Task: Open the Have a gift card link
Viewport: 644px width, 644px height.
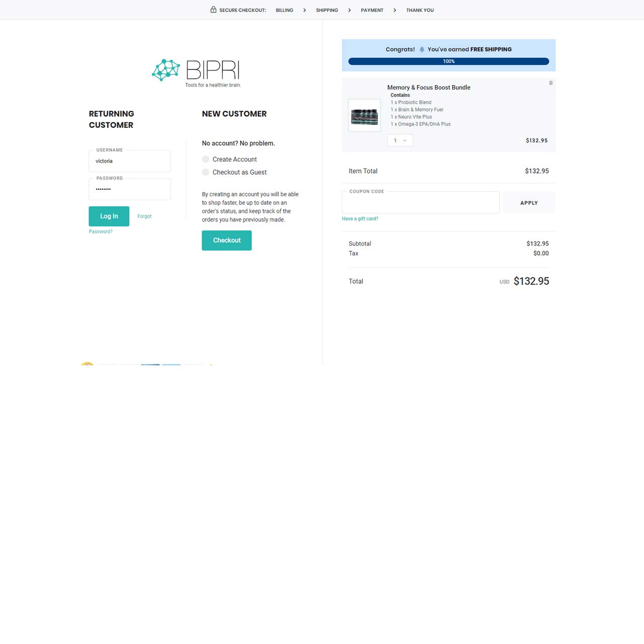Action: click(360, 219)
